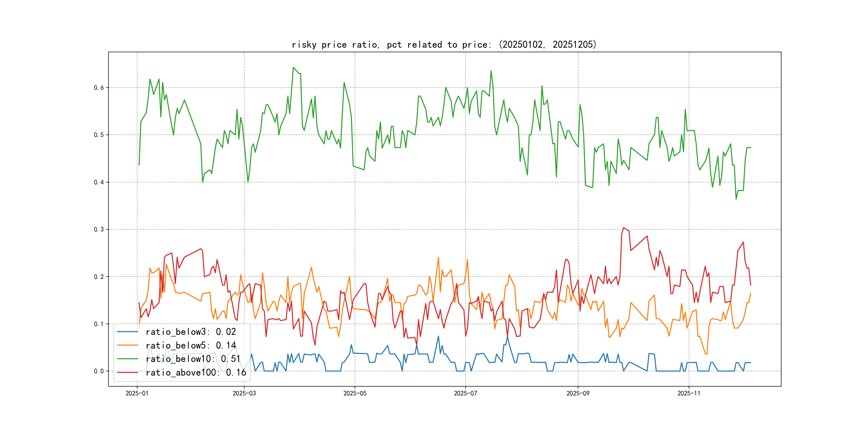Viewport: 868px width, 434px height.
Task: Click the 2025-09 x-axis tick label
Action: [578, 393]
